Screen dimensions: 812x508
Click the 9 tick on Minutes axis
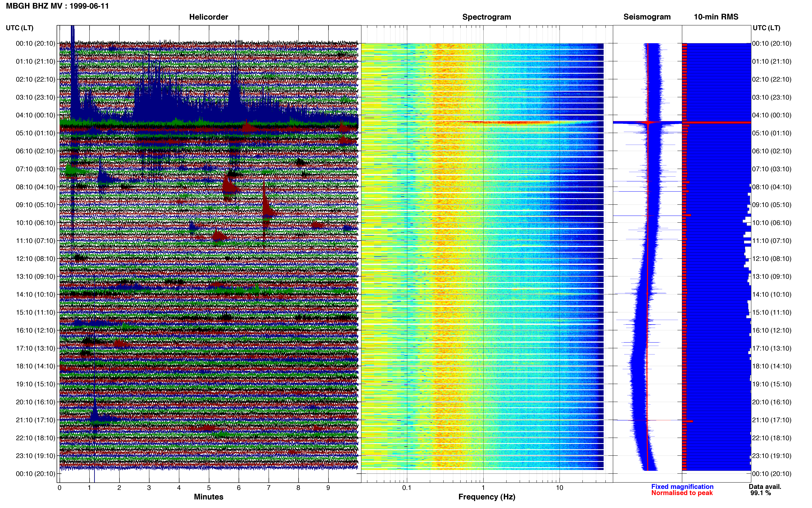(x=328, y=488)
